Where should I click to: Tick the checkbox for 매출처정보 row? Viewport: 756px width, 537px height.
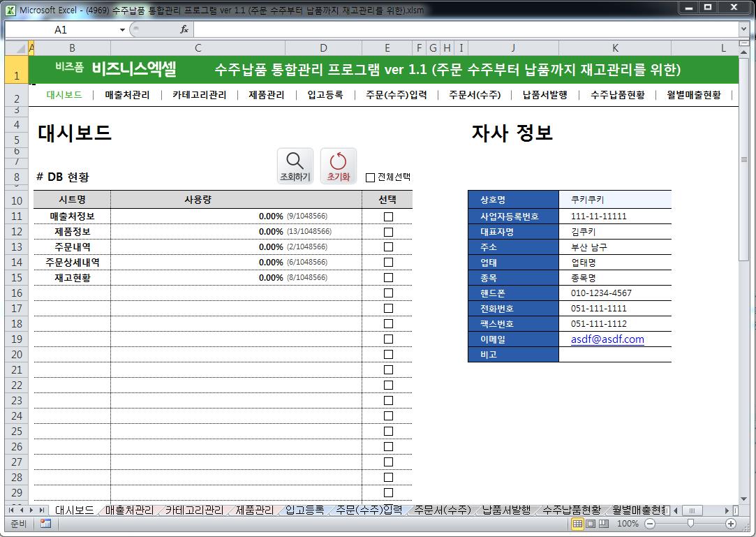pos(388,216)
